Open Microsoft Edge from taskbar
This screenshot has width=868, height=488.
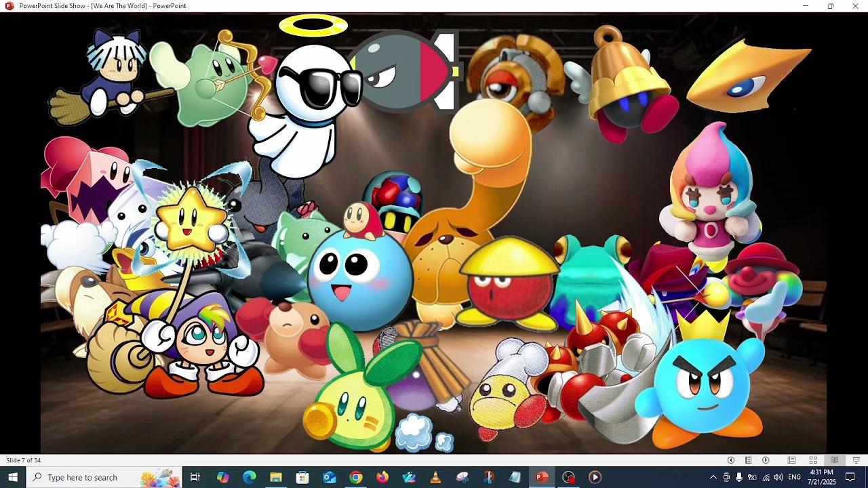point(249,477)
